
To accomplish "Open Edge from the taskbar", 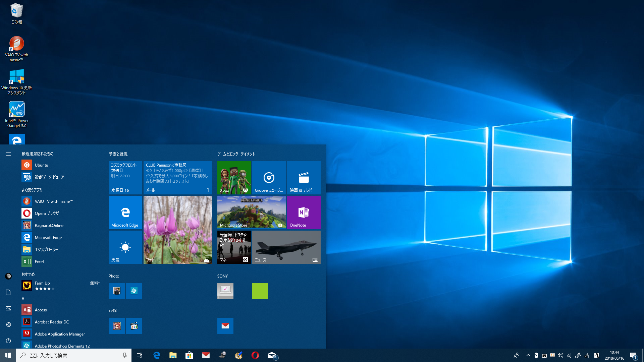I will coord(157,355).
